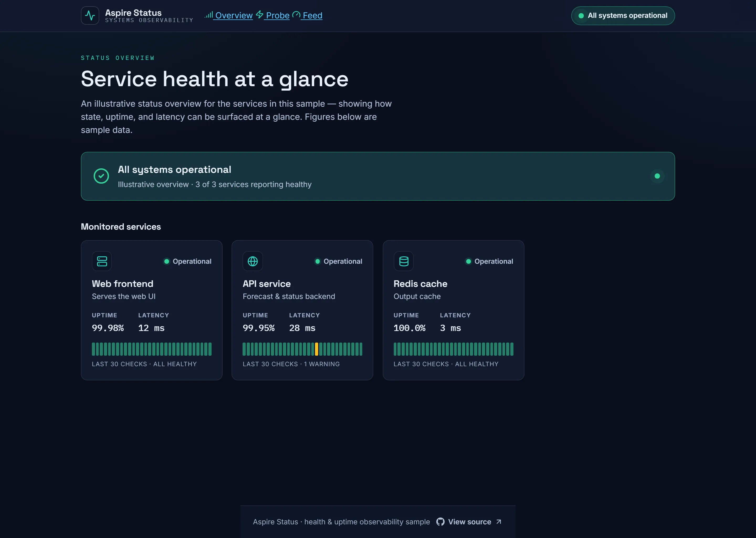This screenshot has width=756, height=538.
Task: Click the yellow warning bar in API checks
Action: point(317,349)
